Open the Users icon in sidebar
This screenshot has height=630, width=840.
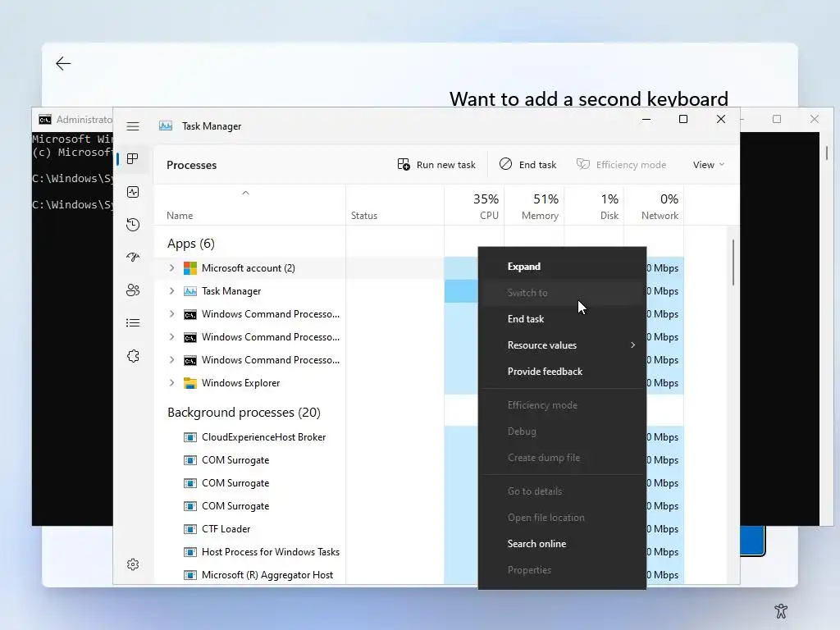click(x=133, y=290)
